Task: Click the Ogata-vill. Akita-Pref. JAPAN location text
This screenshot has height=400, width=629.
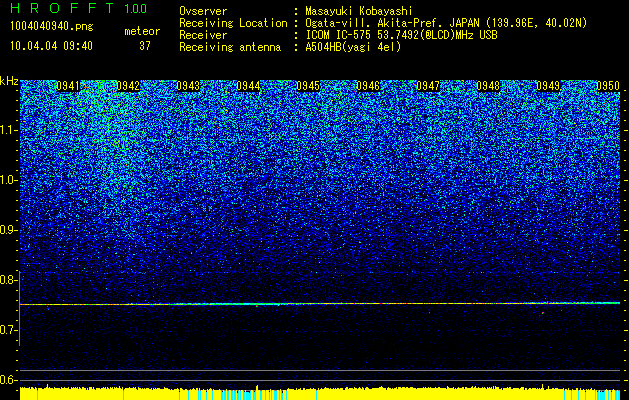Action: [x=446, y=23]
